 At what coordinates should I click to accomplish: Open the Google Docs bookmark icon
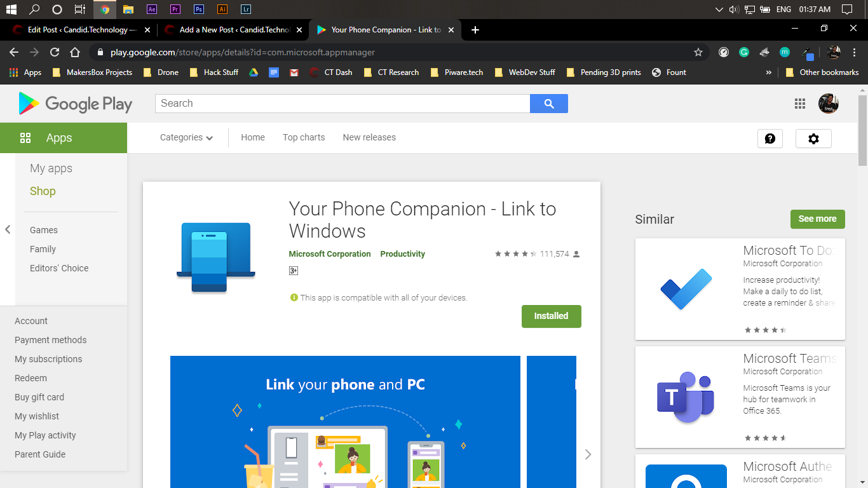pos(274,72)
